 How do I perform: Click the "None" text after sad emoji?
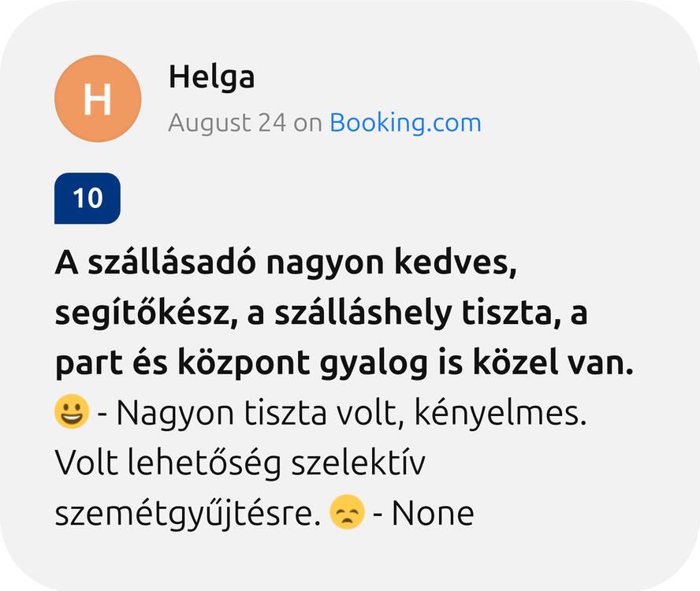point(433,514)
